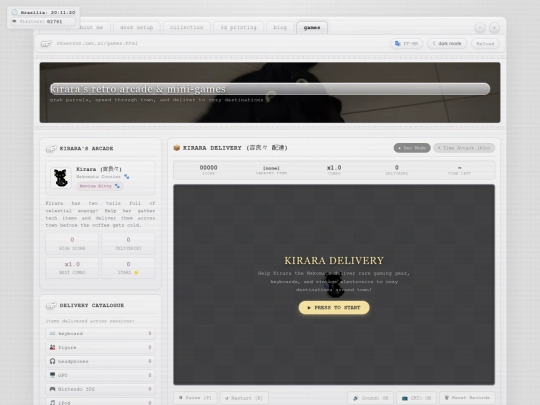Click the Brasilia clock icon

[x=15, y=12]
